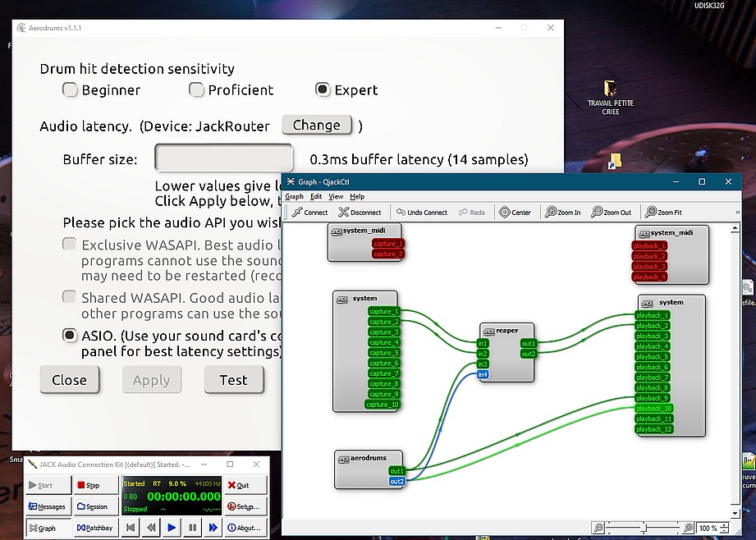
Task: Click the graph zoom slider handle
Action: tap(644, 528)
